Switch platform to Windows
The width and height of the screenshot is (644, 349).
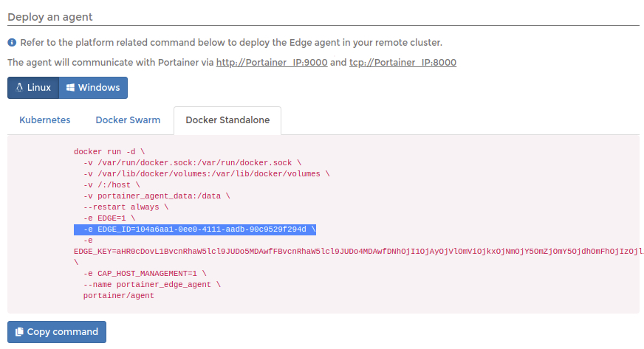pos(93,88)
